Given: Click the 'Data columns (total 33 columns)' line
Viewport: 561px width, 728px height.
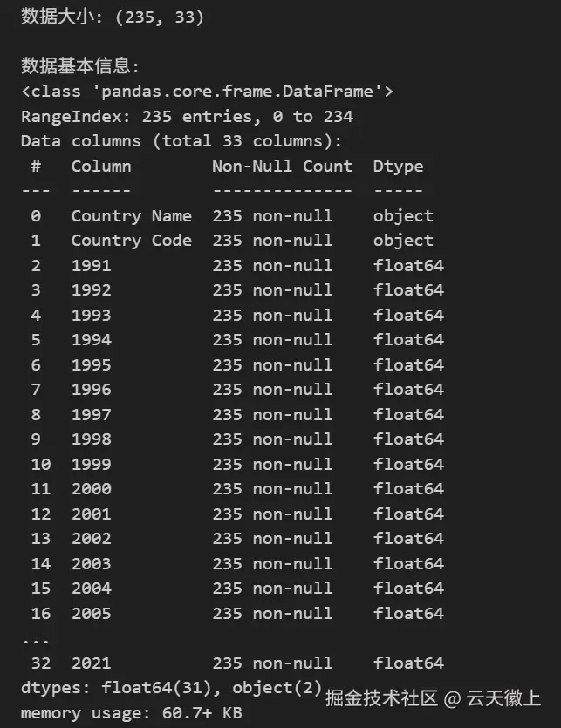Looking at the screenshot, I should [181, 141].
